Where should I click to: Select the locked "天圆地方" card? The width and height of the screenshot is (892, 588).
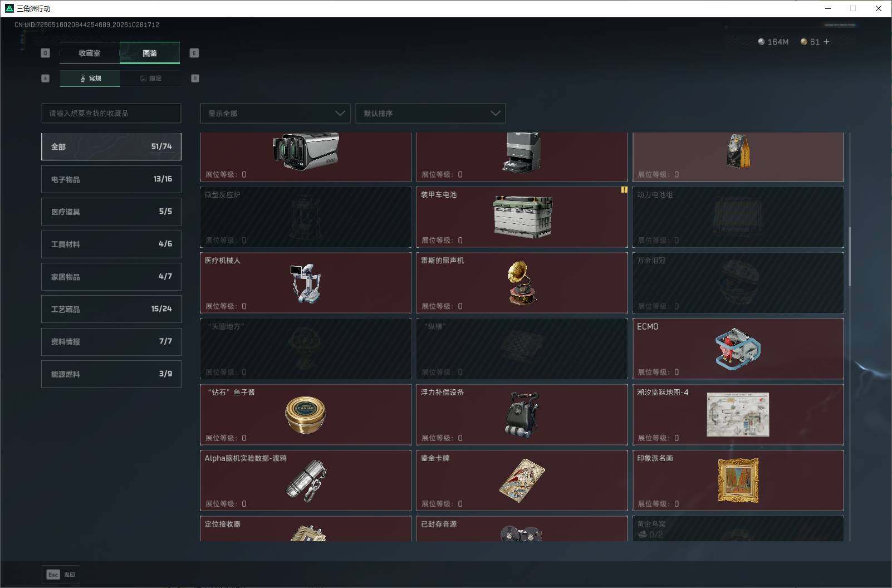[306, 349]
